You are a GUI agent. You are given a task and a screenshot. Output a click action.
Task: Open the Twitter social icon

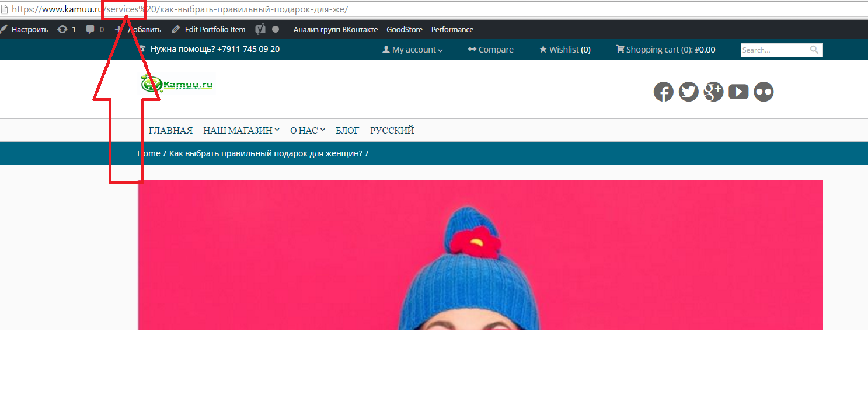click(x=688, y=92)
